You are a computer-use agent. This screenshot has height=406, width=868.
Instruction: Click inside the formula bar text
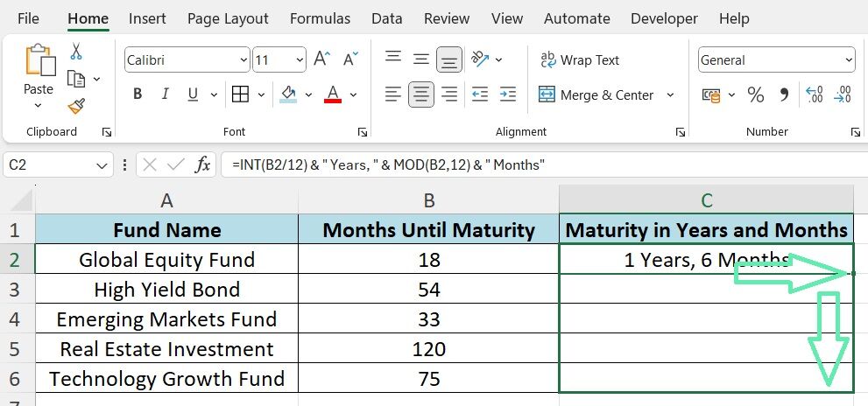pos(389,164)
